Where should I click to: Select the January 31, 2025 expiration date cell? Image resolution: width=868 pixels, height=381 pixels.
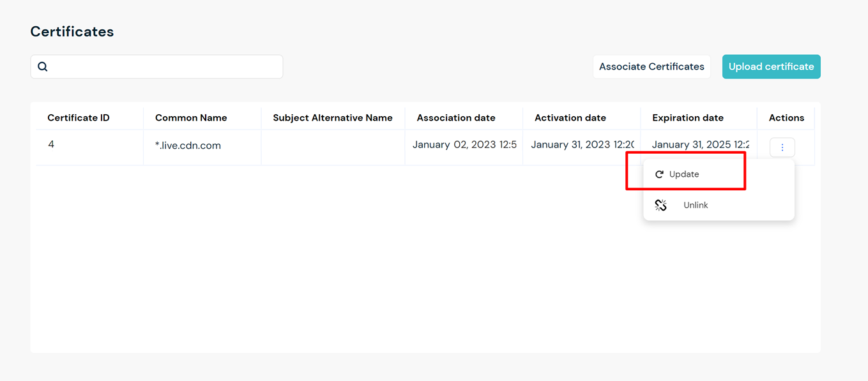pyautogui.click(x=699, y=145)
